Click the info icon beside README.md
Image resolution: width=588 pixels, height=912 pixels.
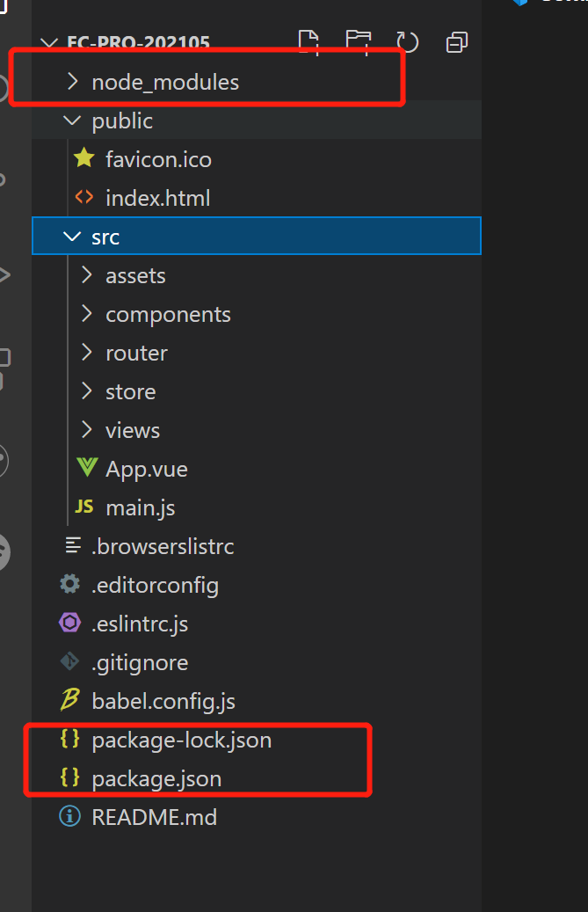click(x=69, y=817)
